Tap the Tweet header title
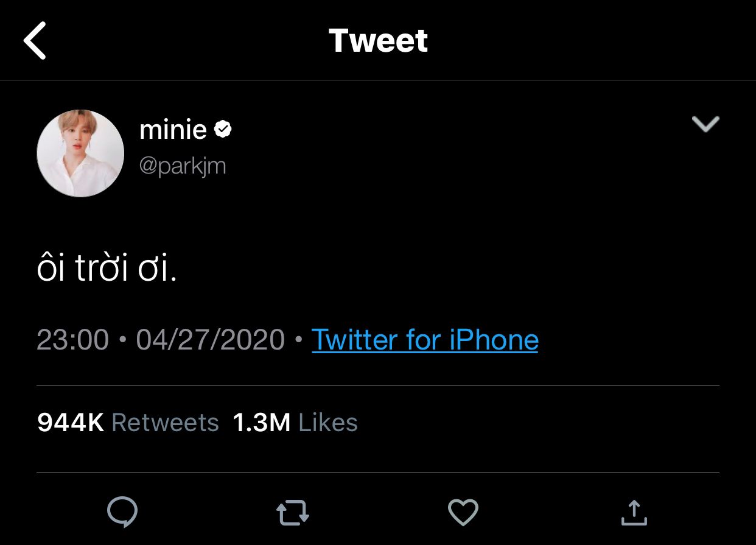Image resolution: width=756 pixels, height=545 pixels. click(379, 40)
